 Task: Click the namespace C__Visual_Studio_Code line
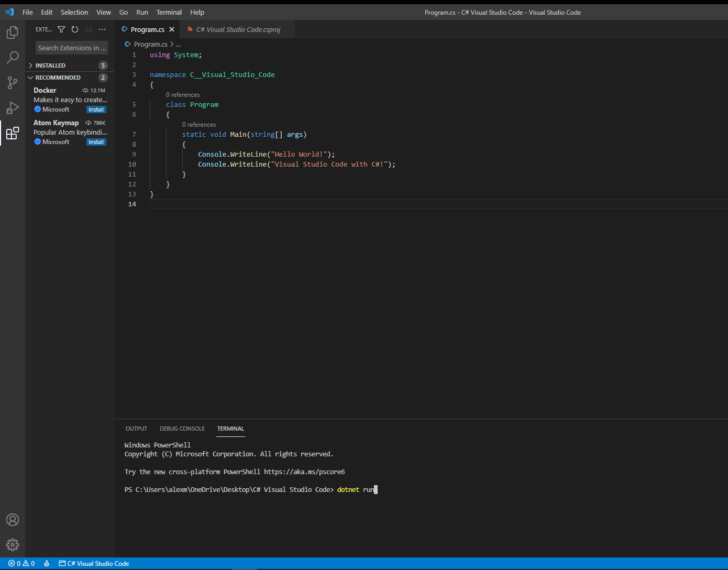click(x=212, y=75)
